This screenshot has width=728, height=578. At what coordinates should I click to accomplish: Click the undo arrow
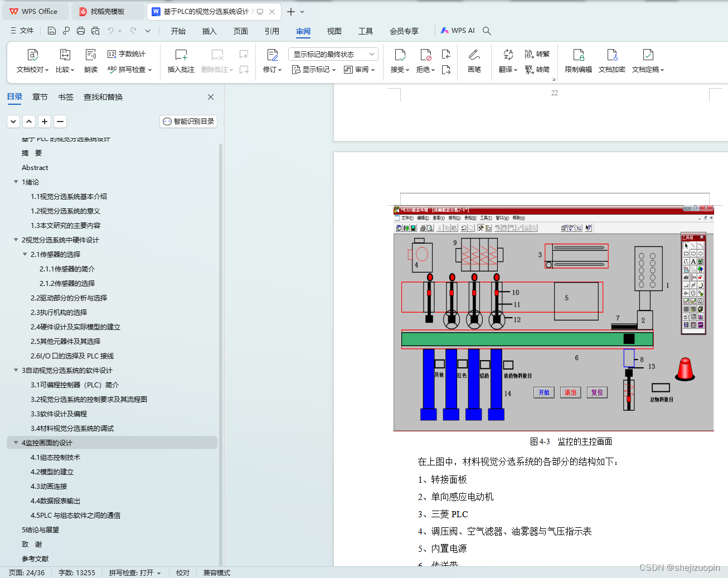coord(111,31)
